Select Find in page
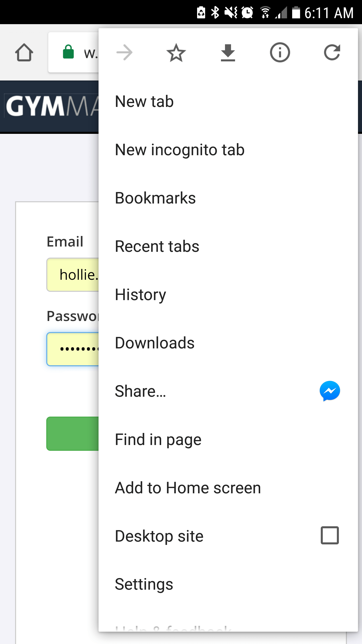The height and width of the screenshot is (644, 362). tap(228, 439)
